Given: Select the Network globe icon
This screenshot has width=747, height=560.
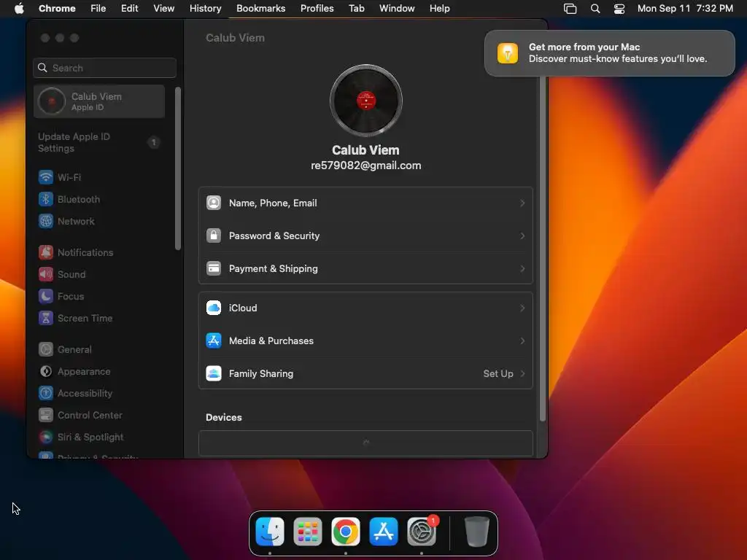Looking at the screenshot, I should (x=46, y=221).
